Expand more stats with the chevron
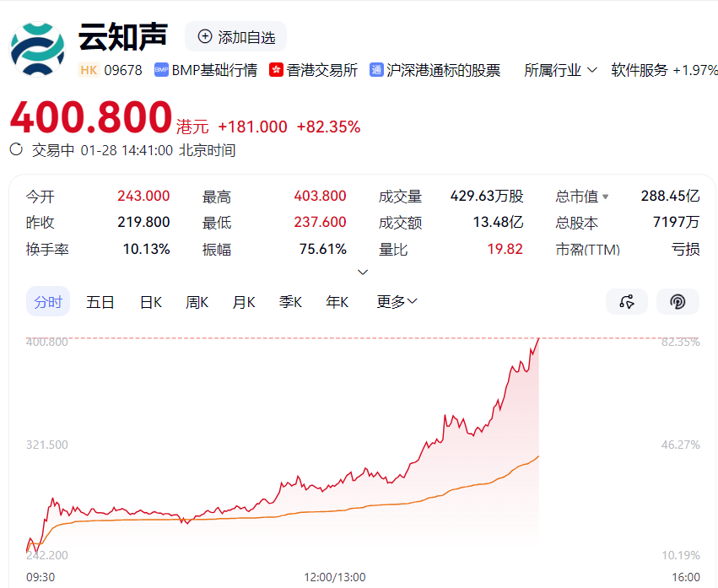This screenshot has width=718, height=588. pos(363,272)
